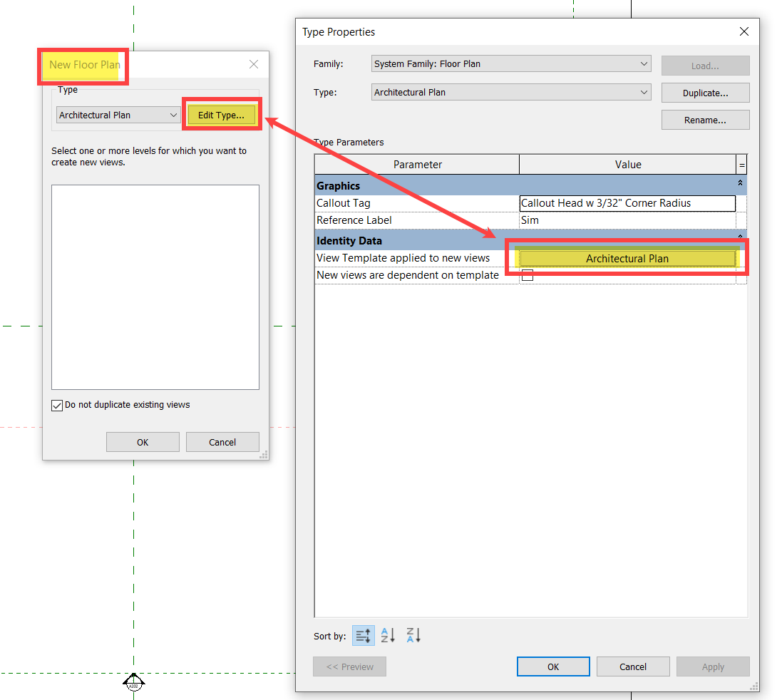The width and height of the screenshot is (782, 700).
Task: Click the Duplicate button
Action: pos(705,92)
